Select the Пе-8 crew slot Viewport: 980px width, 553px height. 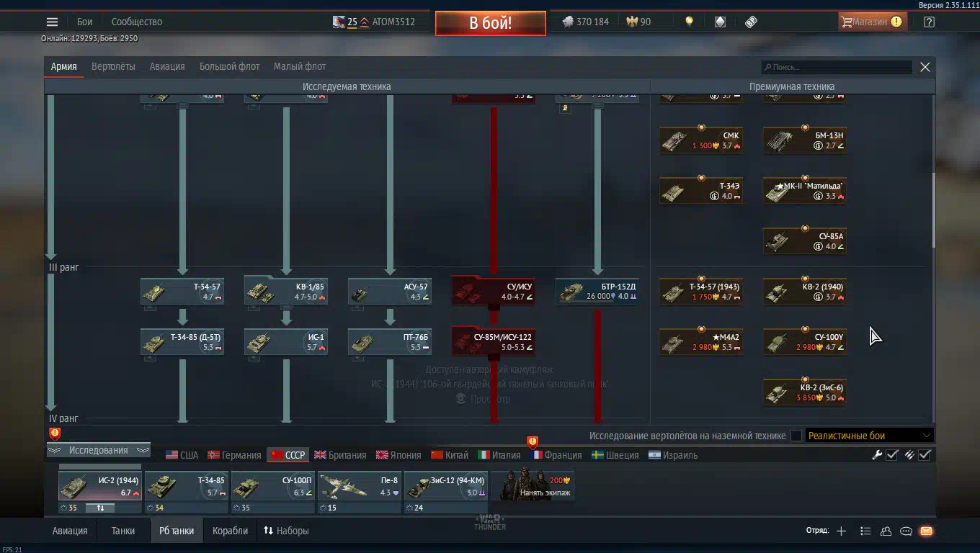click(x=360, y=486)
